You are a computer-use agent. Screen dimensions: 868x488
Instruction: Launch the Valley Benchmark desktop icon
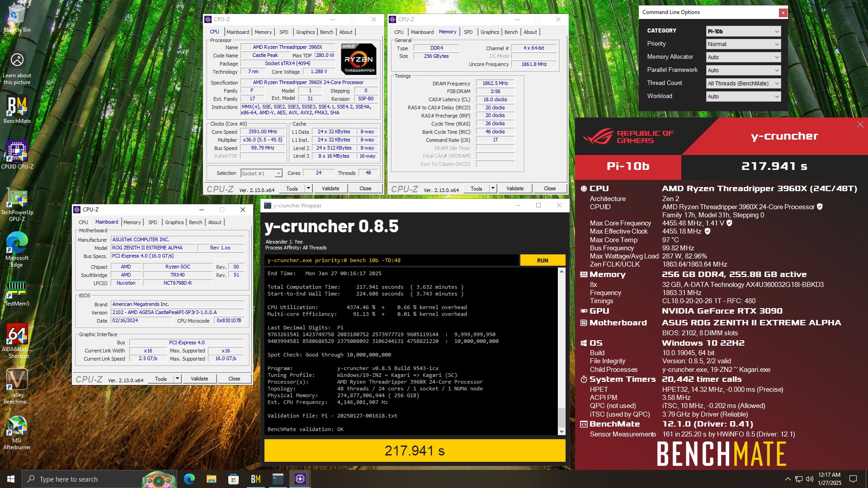(17, 386)
